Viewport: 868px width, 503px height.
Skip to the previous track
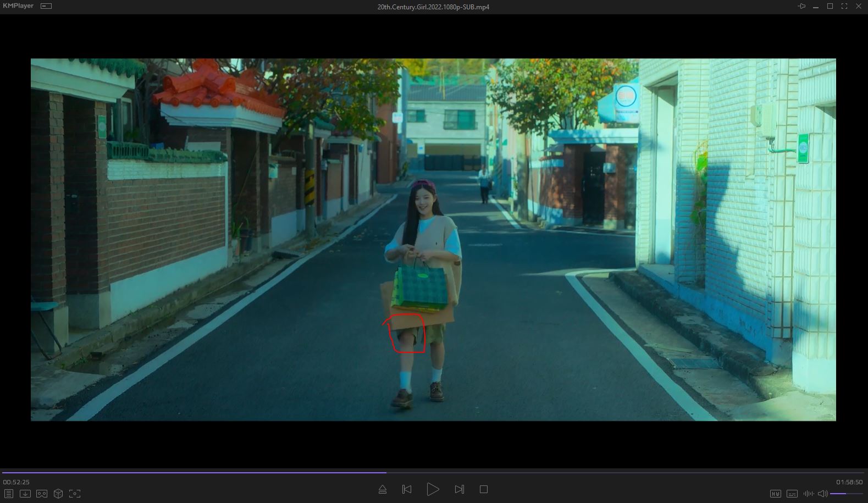pyautogui.click(x=407, y=489)
